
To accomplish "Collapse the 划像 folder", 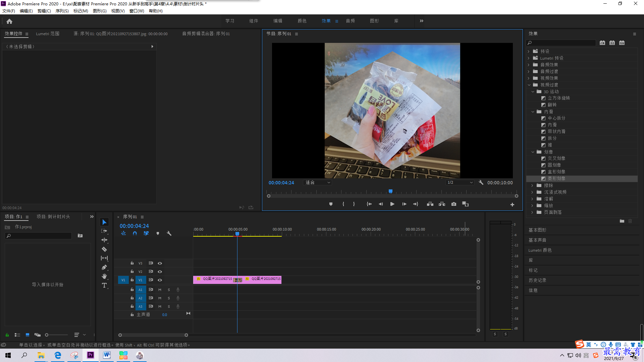I will click(x=533, y=152).
